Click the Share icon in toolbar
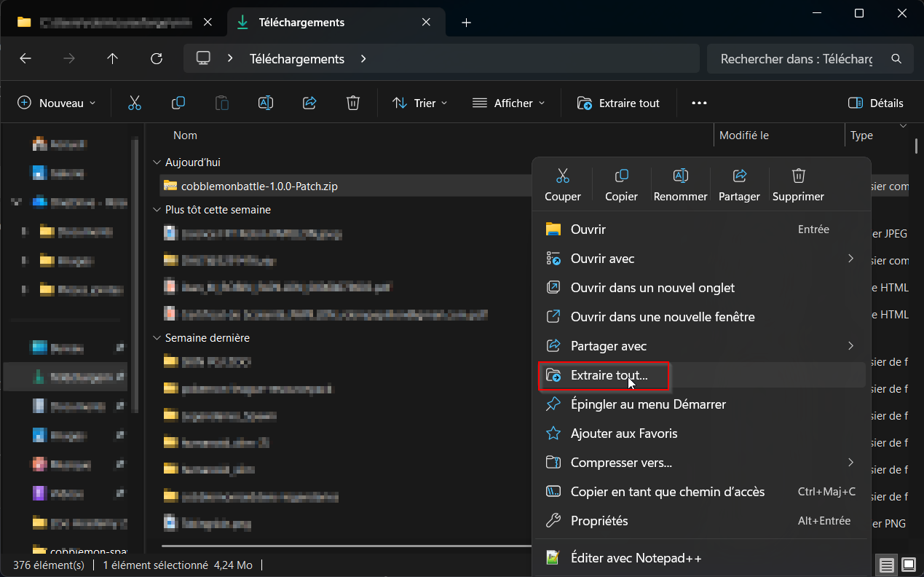 pyautogui.click(x=309, y=103)
